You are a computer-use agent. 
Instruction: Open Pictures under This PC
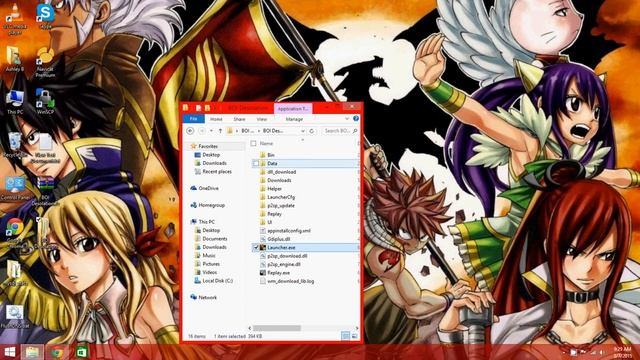coord(211,264)
